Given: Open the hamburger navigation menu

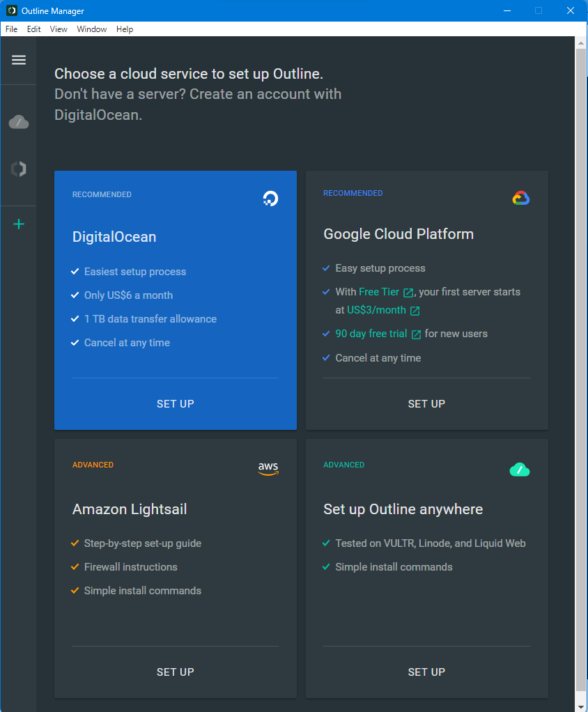Looking at the screenshot, I should (x=19, y=60).
